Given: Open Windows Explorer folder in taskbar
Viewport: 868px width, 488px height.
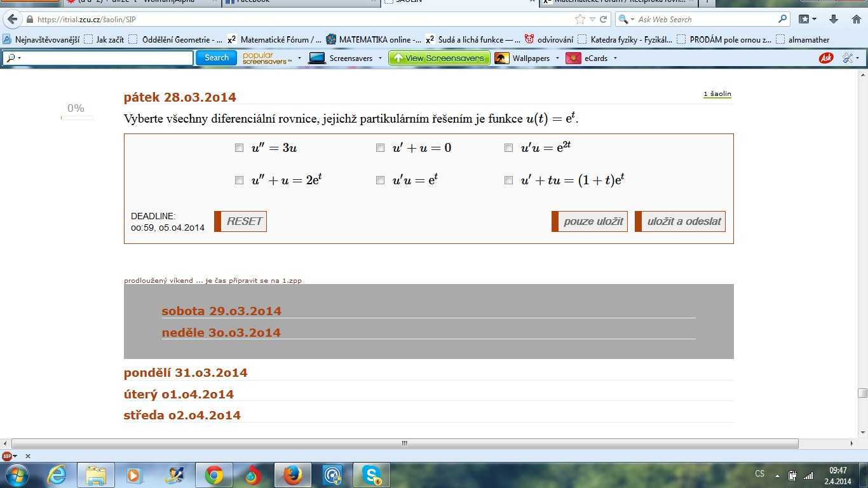Looking at the screenshot, I should pyautogui.click(x=96, y=475).
